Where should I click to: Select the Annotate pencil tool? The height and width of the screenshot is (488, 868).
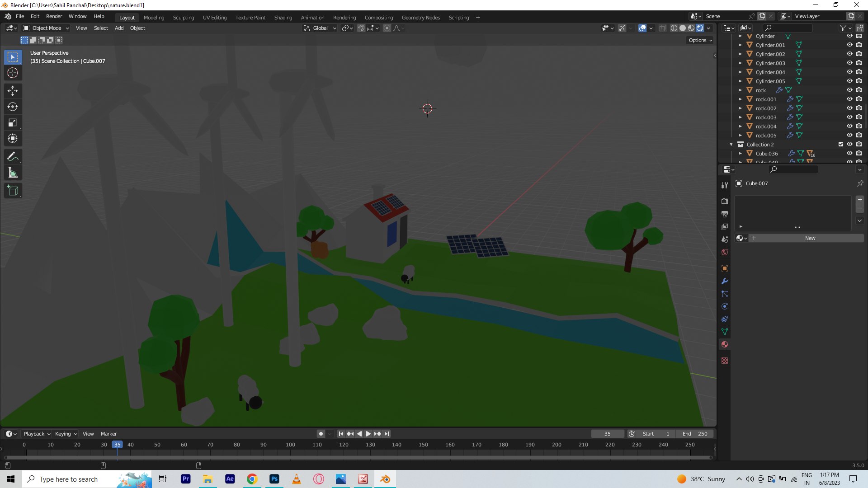(x=13, y=157)
